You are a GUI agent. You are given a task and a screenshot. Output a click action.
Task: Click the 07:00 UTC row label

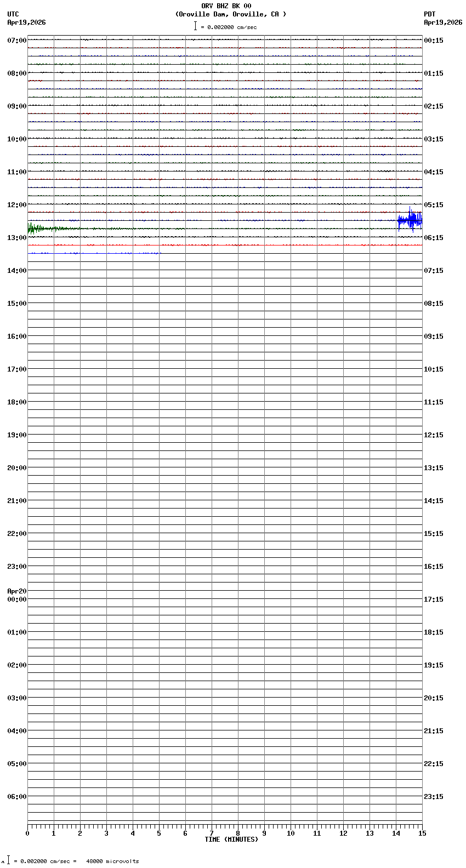pos(17,41)
